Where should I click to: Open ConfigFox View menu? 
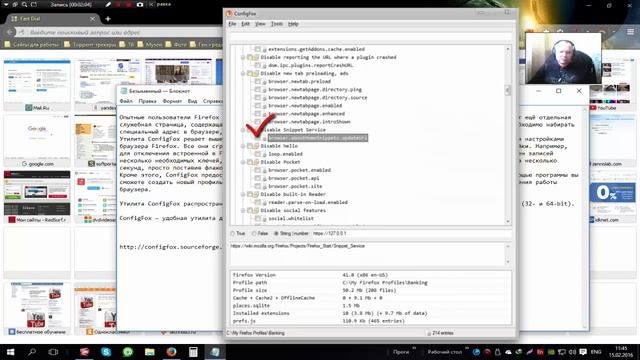click(x=260, y=24)
